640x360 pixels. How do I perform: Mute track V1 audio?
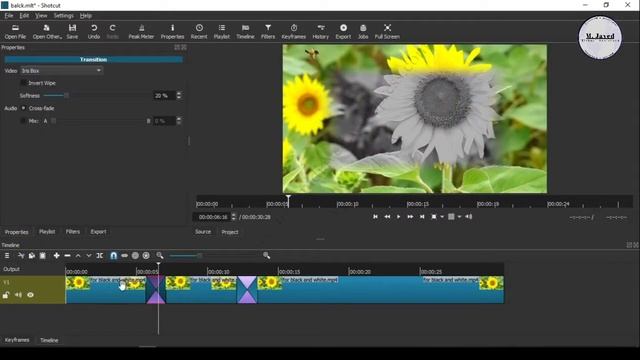(18, 295)
